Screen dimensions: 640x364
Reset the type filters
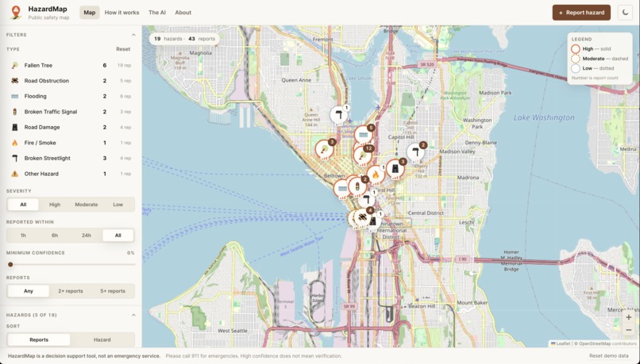pos(123,49)
